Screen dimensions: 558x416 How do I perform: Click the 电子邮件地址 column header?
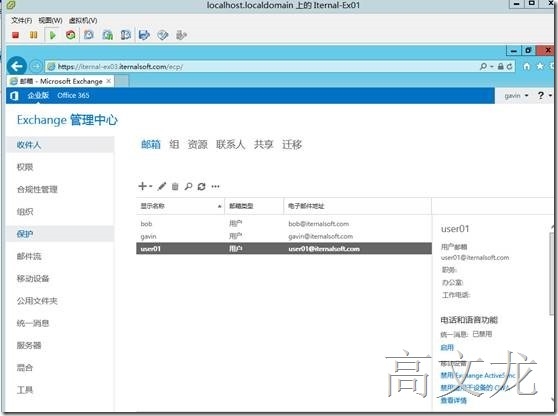point(358,206)
